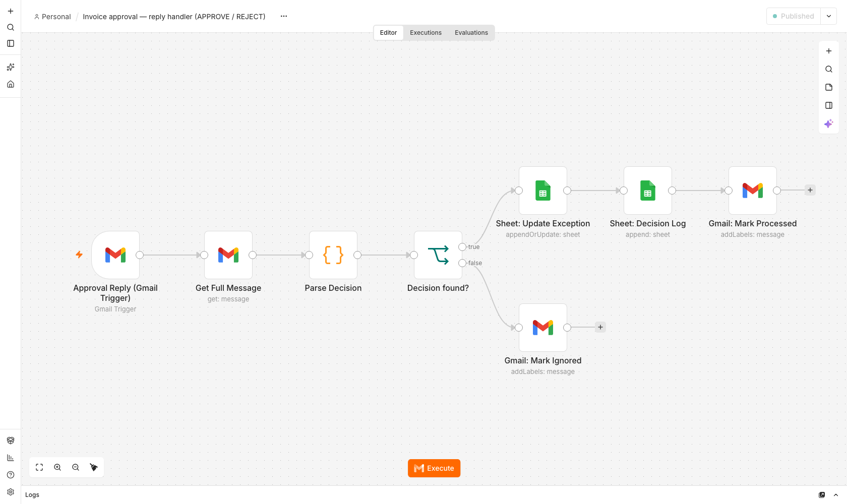Screen dimensions: 847x504
Task: Open the insights chart icon
Action: (x=11, y=458)
